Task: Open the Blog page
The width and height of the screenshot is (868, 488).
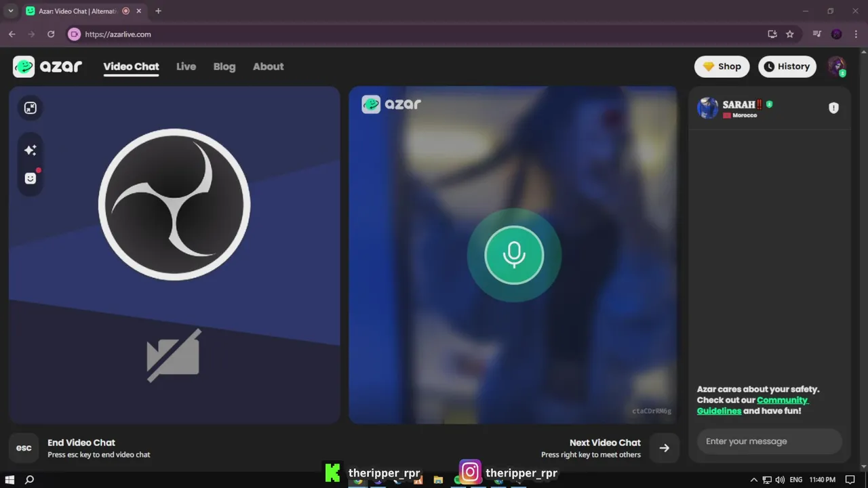Action: pos(224,66)
